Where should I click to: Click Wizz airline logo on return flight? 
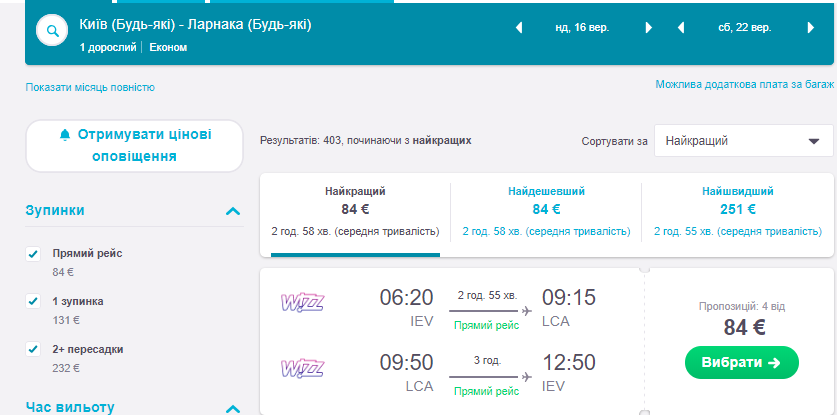[303, 370]
